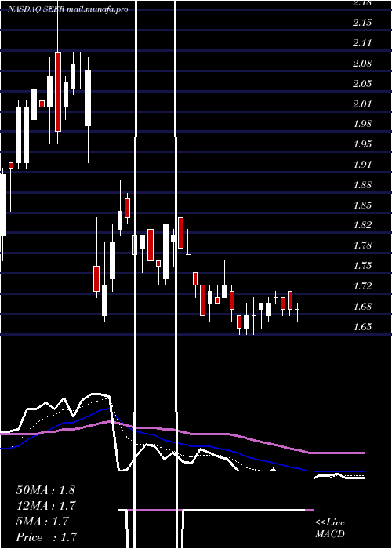Screen dimensions: 392x549
Task: Select the 1.85 axis label
Action: point(362,205)
